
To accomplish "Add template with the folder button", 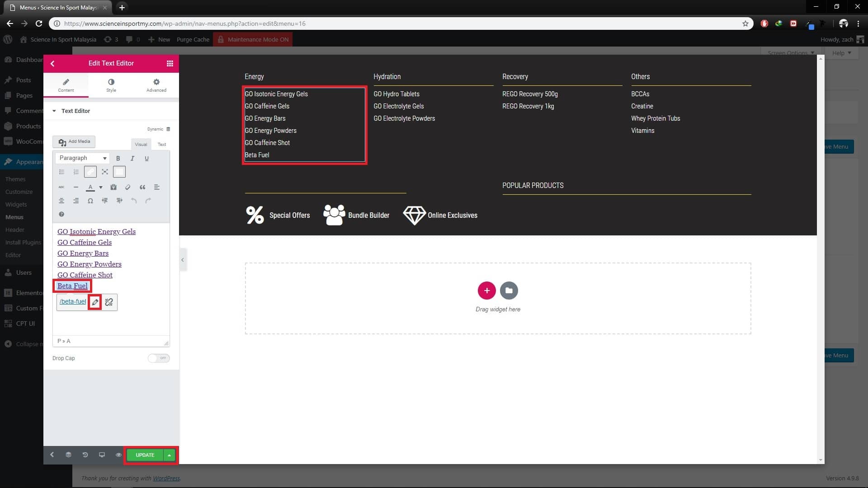I will pyautogui.click(x=509, y=291).
